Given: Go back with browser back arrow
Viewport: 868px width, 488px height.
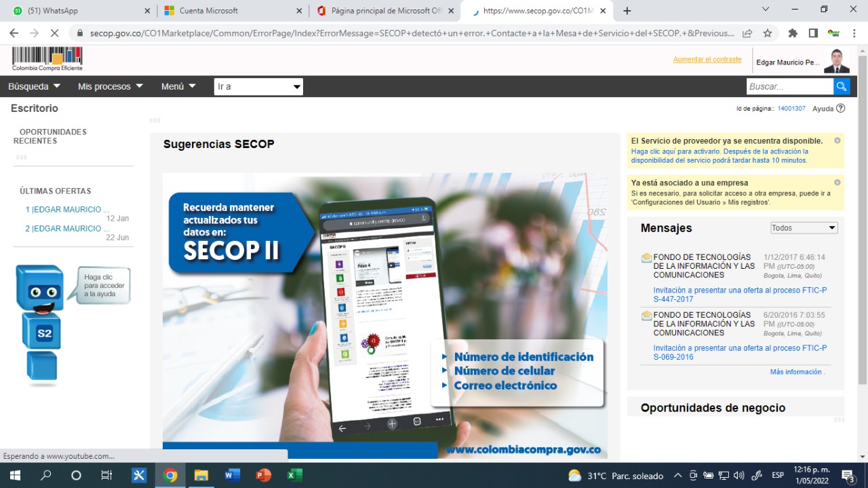Looking at the screenshot, I should click(14, 33).
